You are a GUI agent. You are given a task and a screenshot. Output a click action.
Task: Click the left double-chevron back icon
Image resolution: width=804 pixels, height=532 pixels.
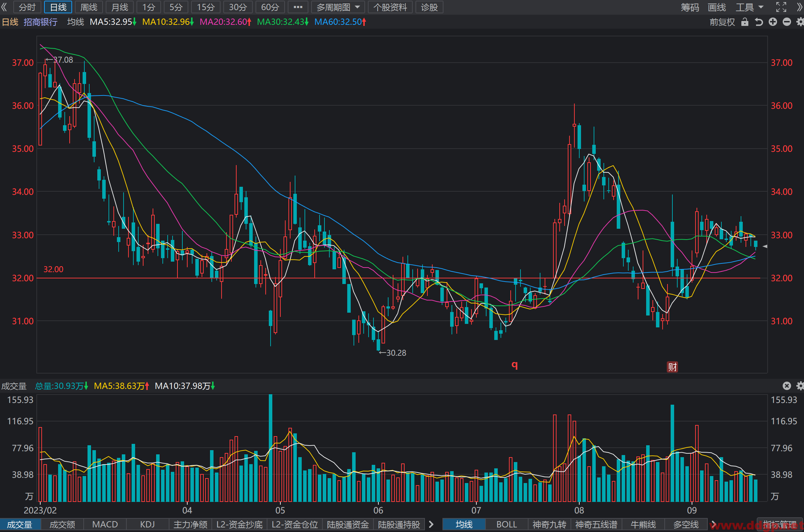[x=4, y=7]
